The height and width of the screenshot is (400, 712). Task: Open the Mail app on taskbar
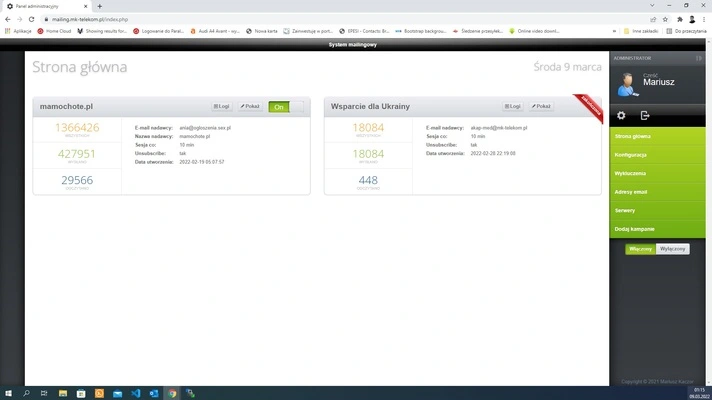(x=118, y=393)
